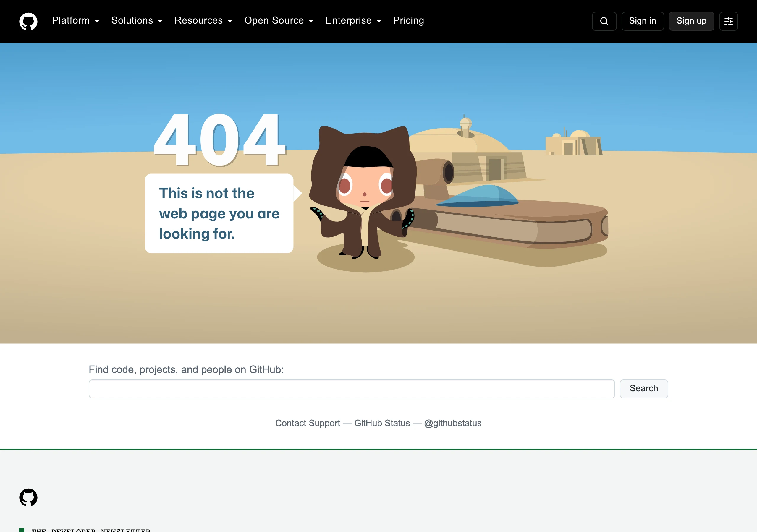
Task: Expand the Solutions dropdown menu
Action: [137, 20]
